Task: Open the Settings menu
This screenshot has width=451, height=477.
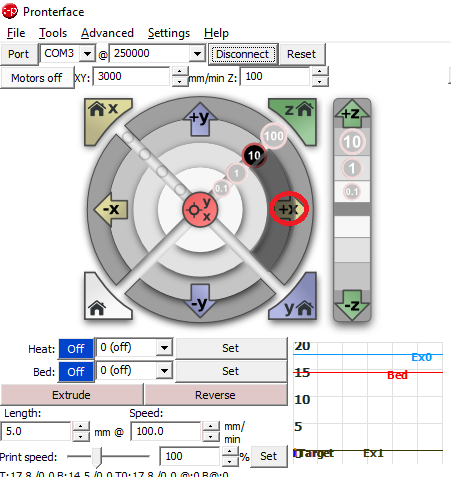Action: [169, 33]
